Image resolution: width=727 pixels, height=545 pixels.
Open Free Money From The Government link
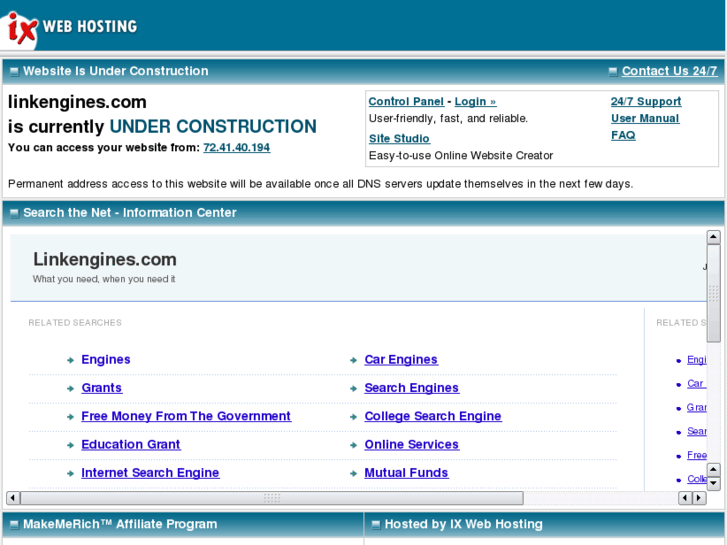tap(186, 416)
